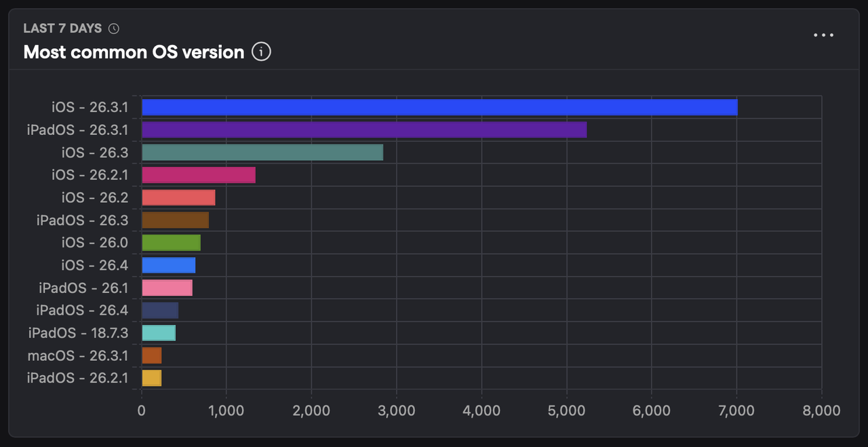Image resolution: width=868 pixels, height=447 pixels.
Task: Click the 2,000 x-axis tick label
Action: [x=311, y=410]
